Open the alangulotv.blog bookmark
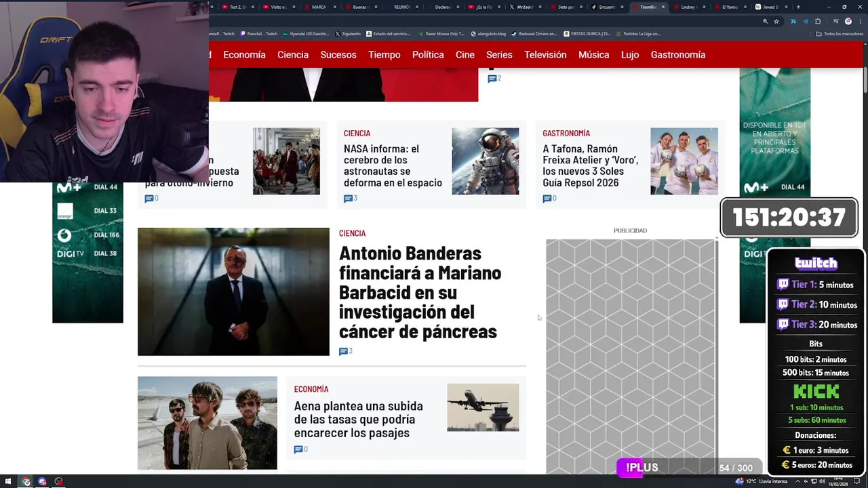868x488 pixels. point(488,33)
